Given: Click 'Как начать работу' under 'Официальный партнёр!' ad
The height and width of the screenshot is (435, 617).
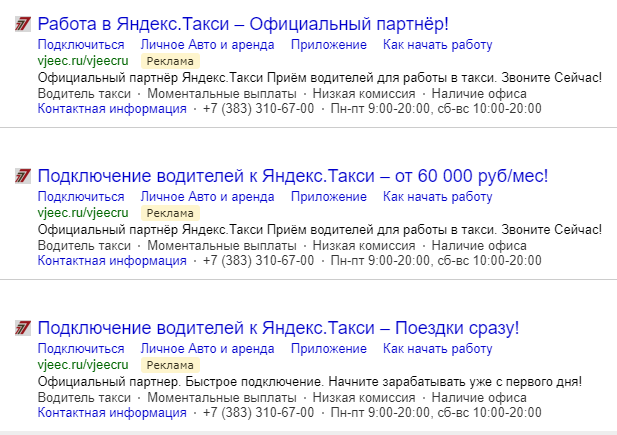Looking at the screenshot, I should tap(438, 44).
